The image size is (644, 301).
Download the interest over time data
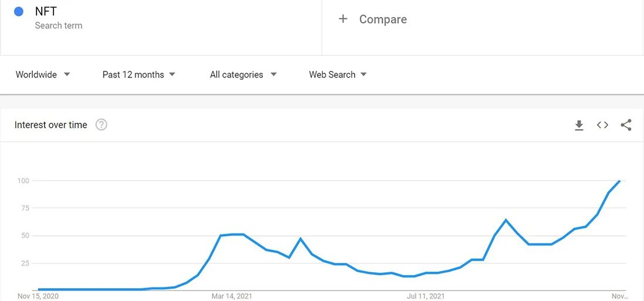pos(579,125)
